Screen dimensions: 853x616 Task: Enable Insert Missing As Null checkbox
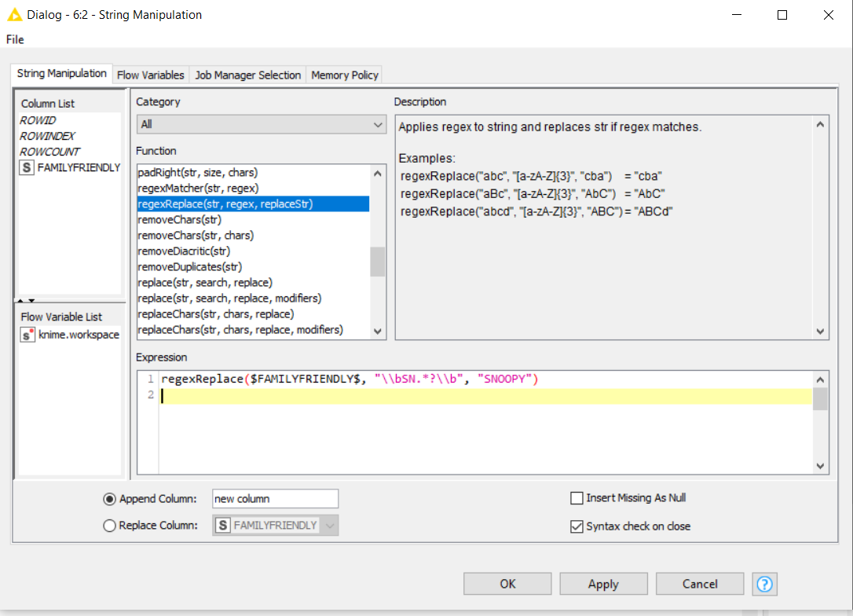tap(577, 498)
